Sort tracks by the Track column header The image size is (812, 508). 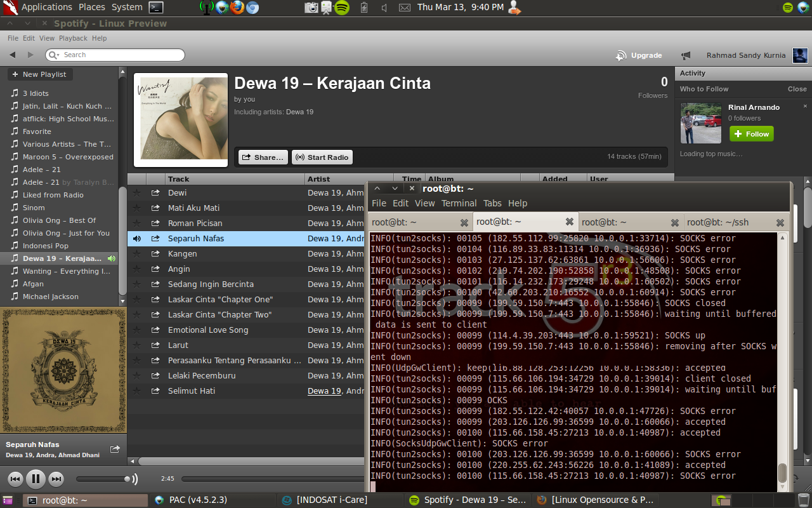(235, 179)
